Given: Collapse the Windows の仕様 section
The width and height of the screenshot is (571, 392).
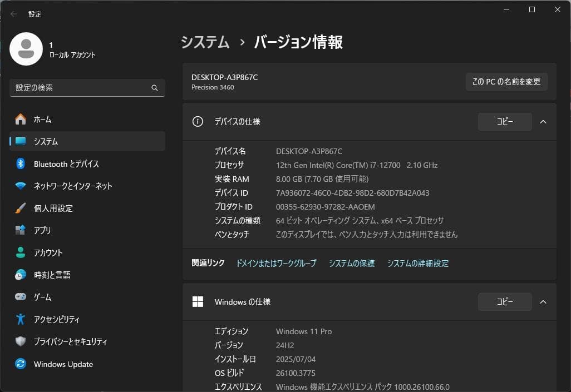Looking at the screenshot, I should click(543, 302).
